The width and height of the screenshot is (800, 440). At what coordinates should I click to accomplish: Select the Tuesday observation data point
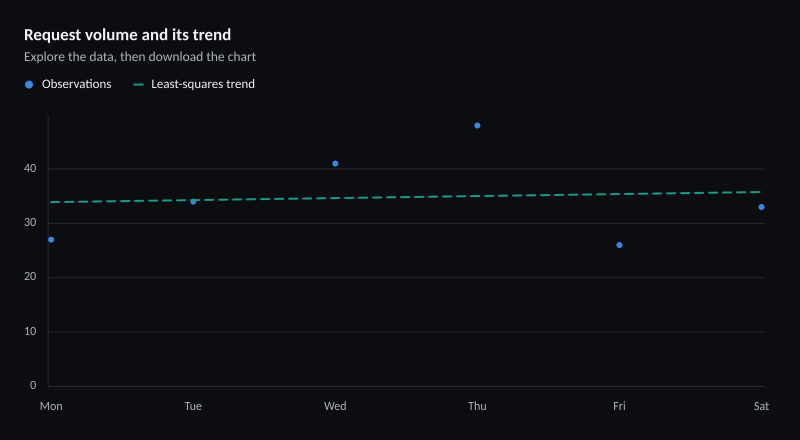tap(193, 202)
